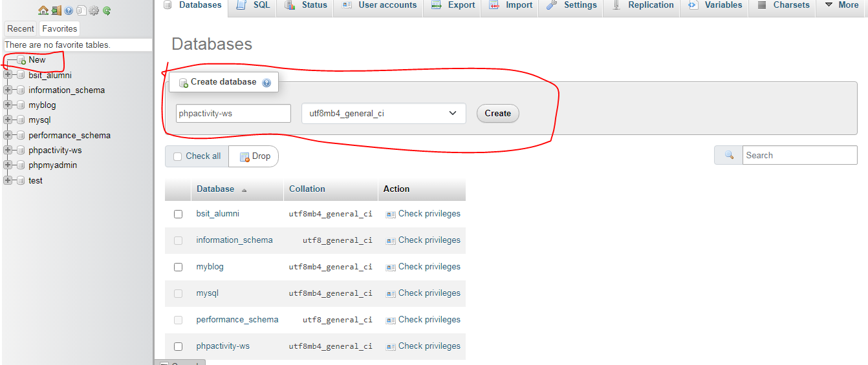The image size is (868, 365).
Task: Click privileges icon in information_schema row
Action: click(x=391, y=241)
